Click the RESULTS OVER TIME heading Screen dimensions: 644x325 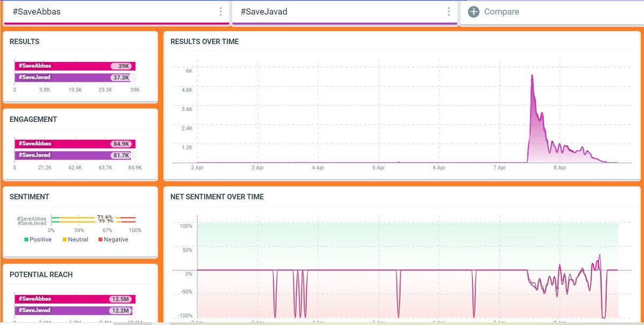pyautogui.click(x=204, y=42)
